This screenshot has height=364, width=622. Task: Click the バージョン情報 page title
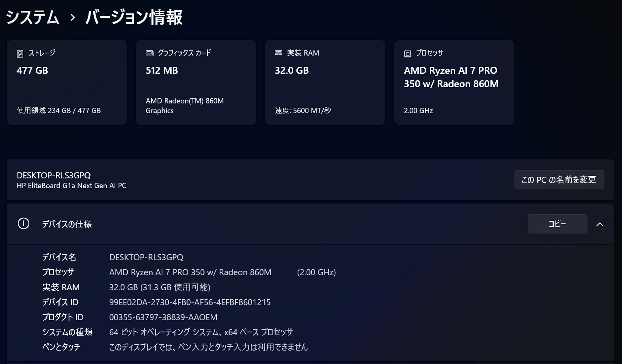pyautogui.click(x=134, y=17)
